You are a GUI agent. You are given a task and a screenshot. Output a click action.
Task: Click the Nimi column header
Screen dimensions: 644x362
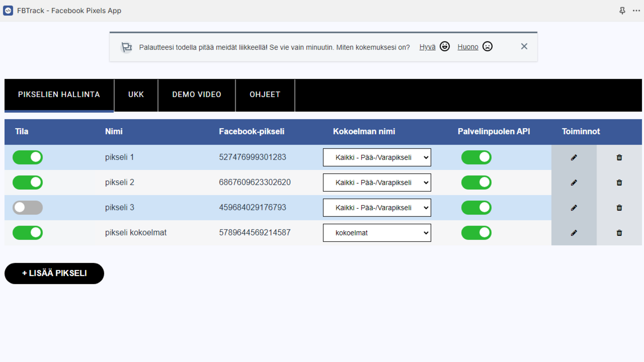[114, 132]
